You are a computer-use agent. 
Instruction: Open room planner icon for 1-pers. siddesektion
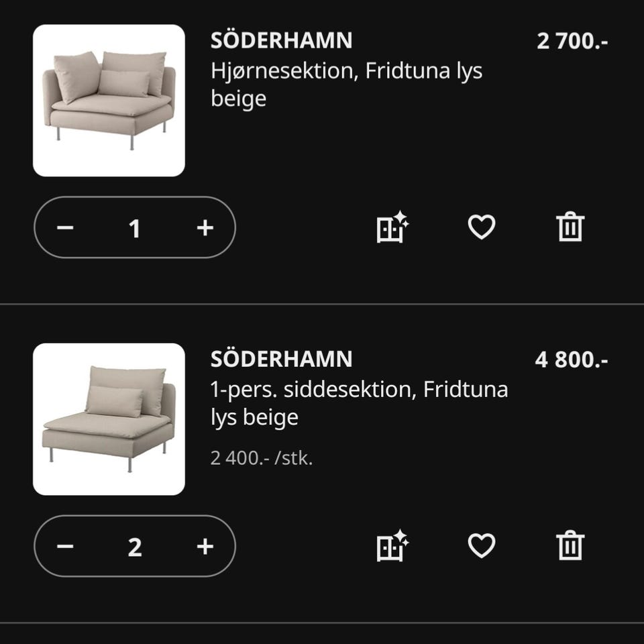(392, 545)
